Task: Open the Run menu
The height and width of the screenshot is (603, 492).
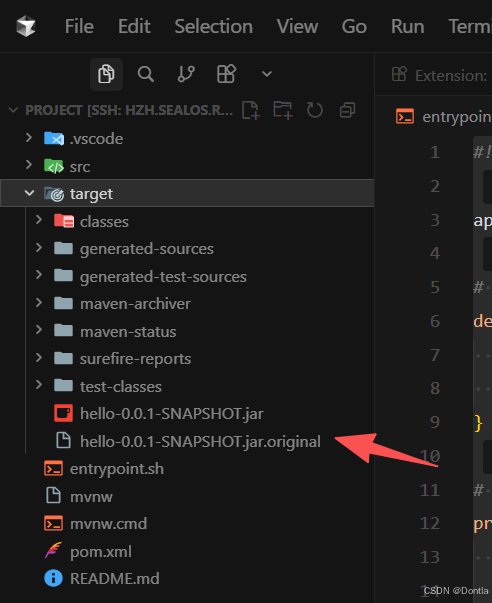Action: pyautogui.click(x=408, y=27)
